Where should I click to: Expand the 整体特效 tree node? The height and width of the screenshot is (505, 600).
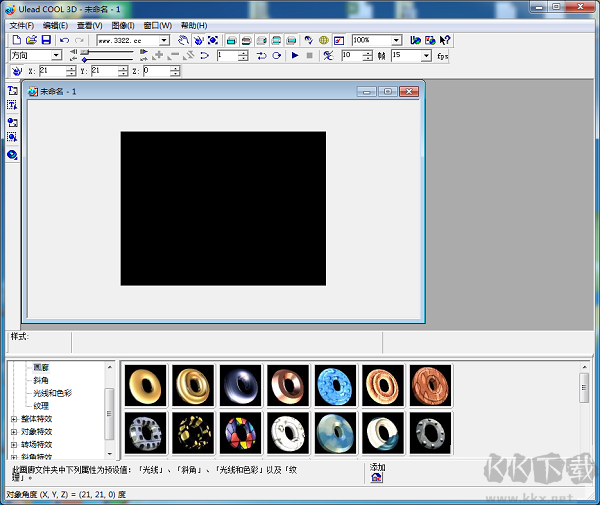[14, 419]
